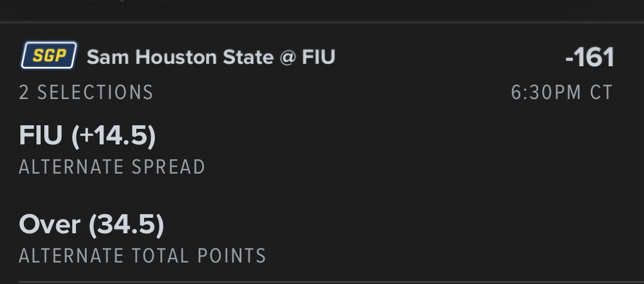644x284 pixels.
Task: Click the divider line above the SGP card
Action: (322, 23)
